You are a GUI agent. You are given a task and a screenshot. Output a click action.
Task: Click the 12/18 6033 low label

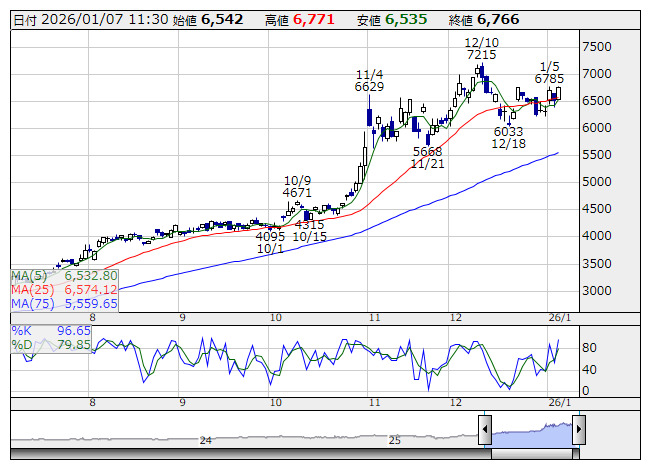(x=508, y=138)
